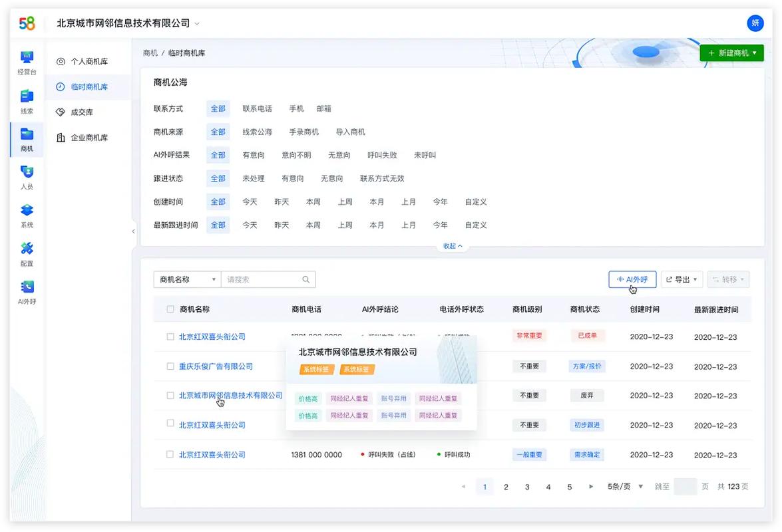Go to page 3
The height and width of the screenshot is (532, 782).
pos(527,487)
